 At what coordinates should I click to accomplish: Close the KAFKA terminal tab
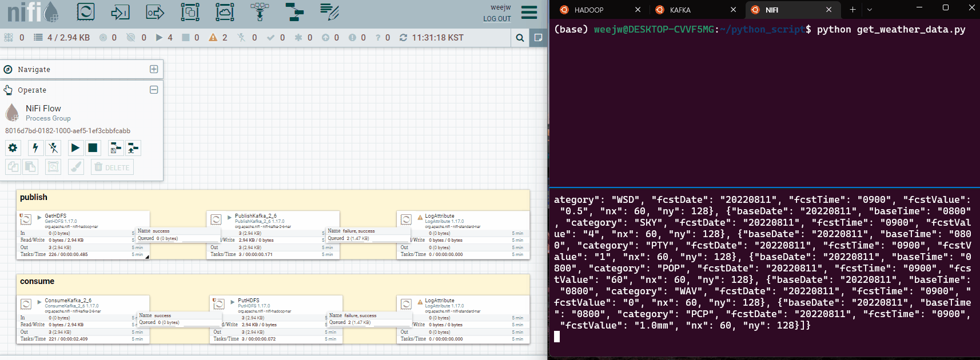pyautogui.click(x=734, y=10)
